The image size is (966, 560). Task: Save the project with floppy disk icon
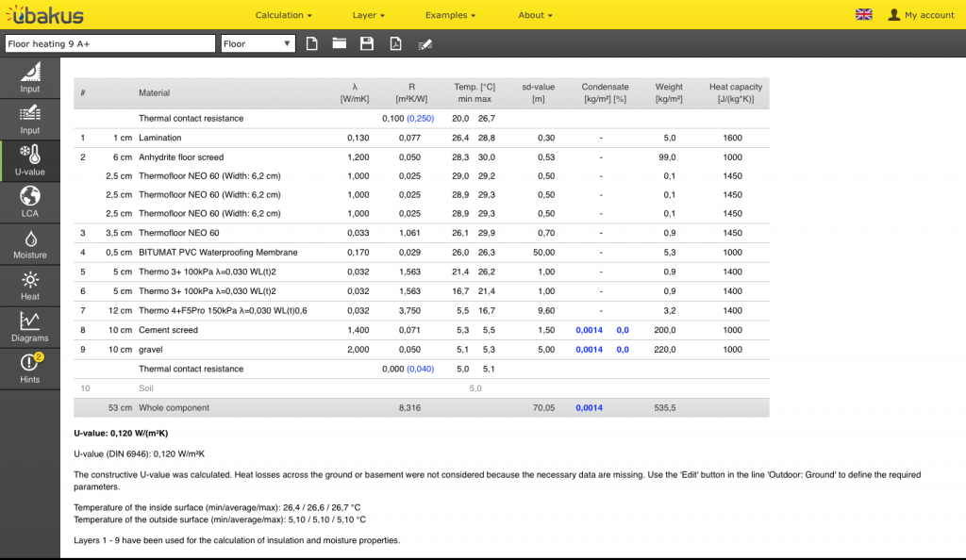[367, 44]
